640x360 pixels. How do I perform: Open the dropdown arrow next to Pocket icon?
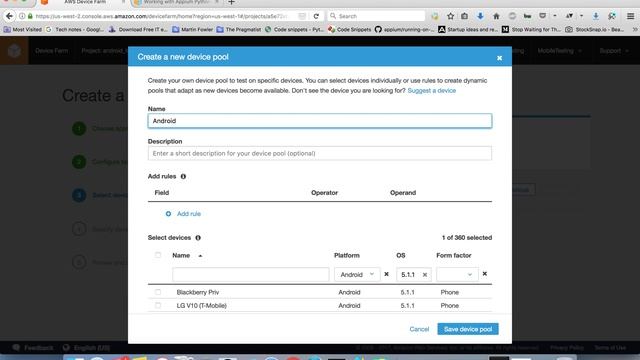(555, 16)
